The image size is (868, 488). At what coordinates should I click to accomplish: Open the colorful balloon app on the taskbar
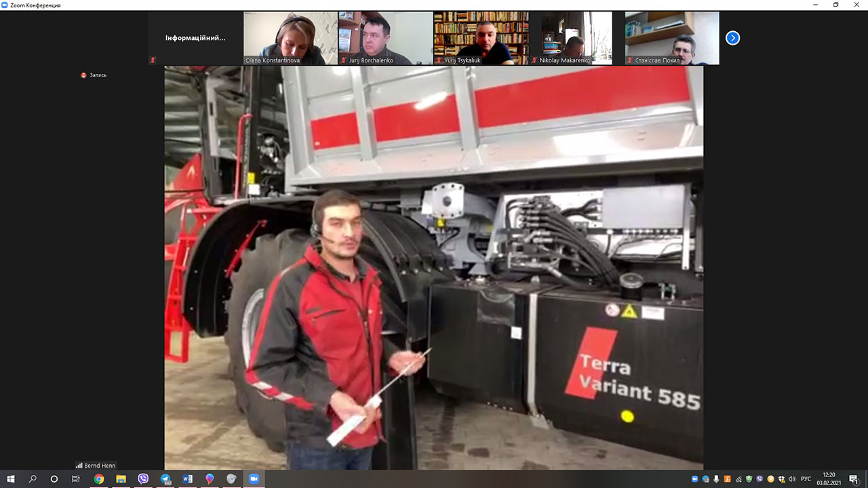click(210, 479)
